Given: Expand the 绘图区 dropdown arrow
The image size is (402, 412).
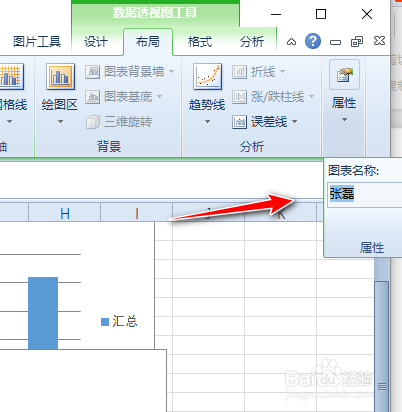Looking at the screenshot, I should [60, 122].
